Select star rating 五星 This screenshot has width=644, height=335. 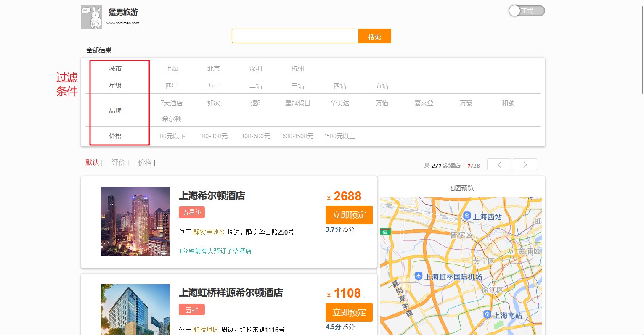click(214, 86)
